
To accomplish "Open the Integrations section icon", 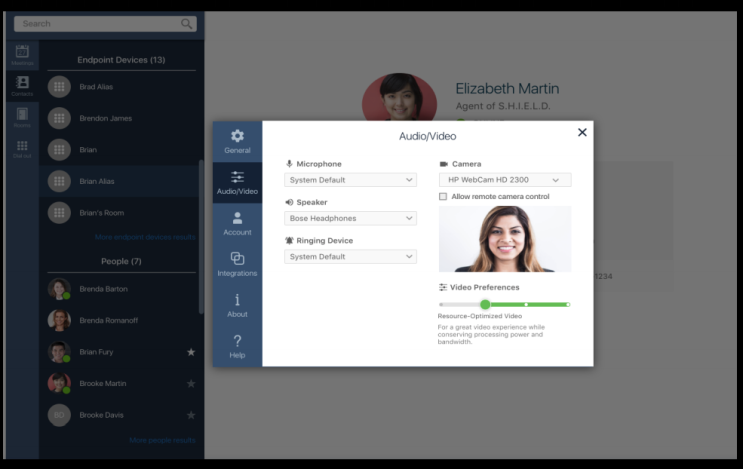I will pyautogui.click(x=237, y=259).
